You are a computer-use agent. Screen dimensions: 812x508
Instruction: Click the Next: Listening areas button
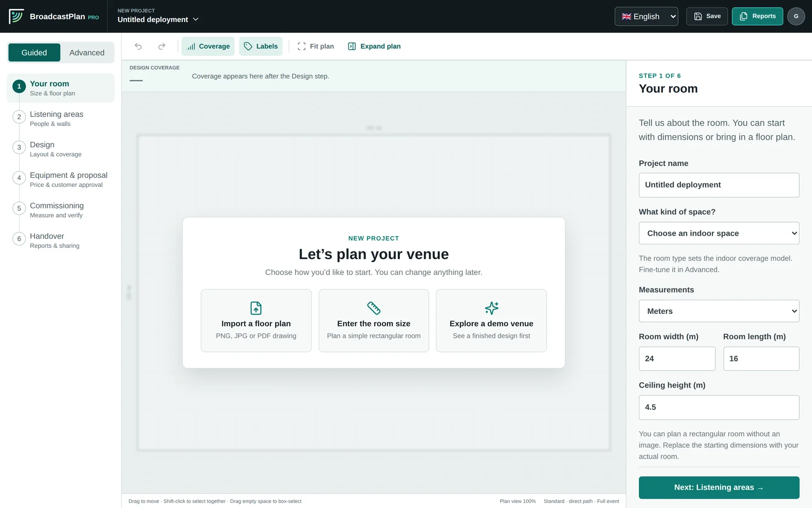719,488
